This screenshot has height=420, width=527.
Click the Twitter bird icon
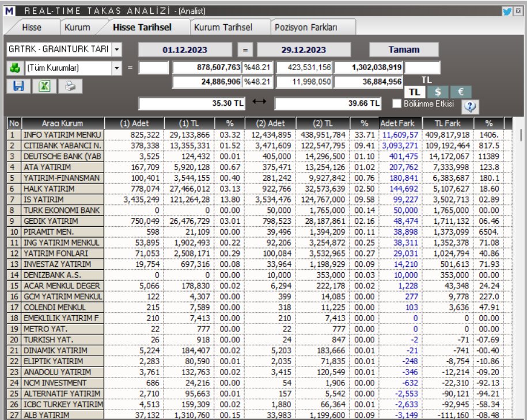(507, 11)
